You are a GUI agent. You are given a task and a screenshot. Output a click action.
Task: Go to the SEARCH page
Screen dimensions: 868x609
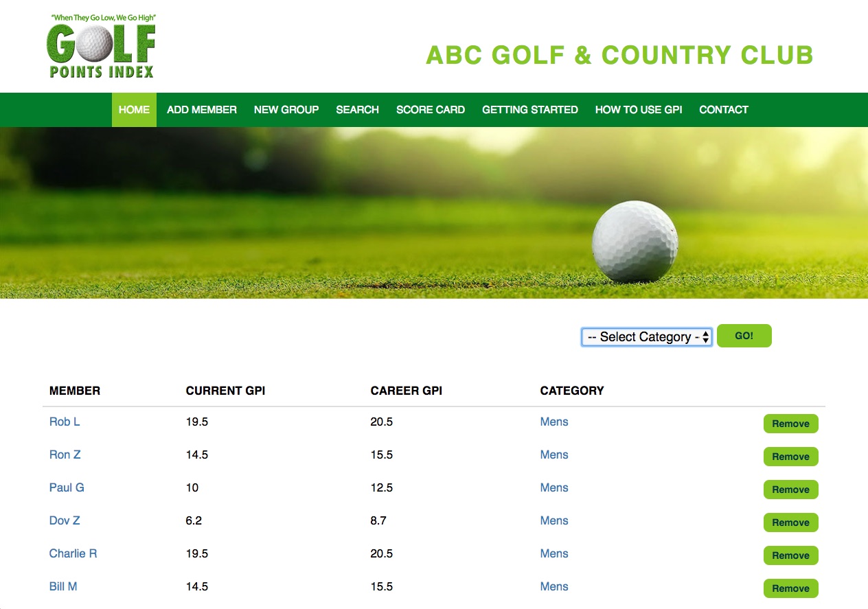[x=357, y=109]
